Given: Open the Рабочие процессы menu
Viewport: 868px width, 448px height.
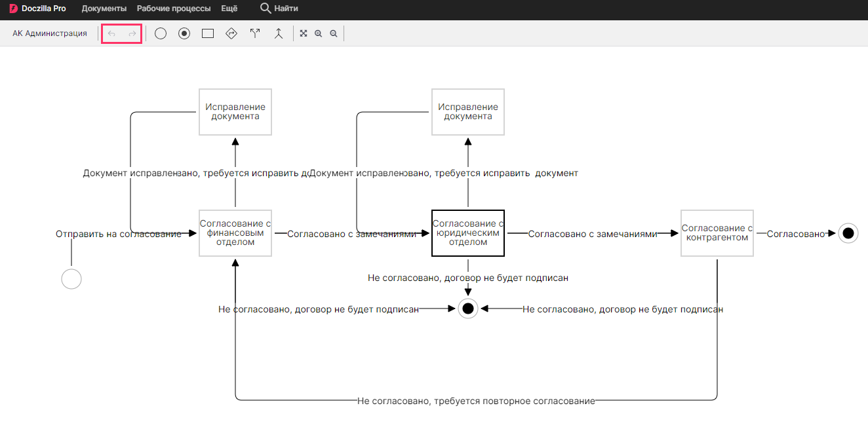Looking at the screenshot, I should coord(174,9).
